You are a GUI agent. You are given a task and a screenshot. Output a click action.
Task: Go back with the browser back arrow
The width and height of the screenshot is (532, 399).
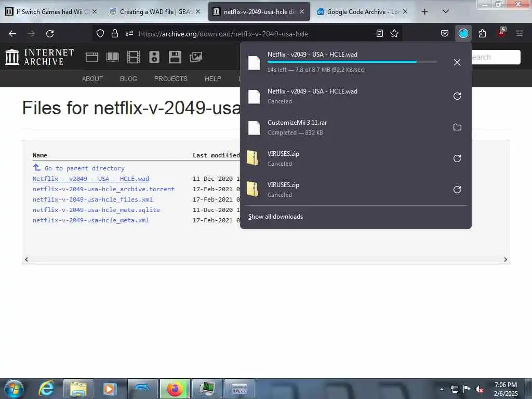[12, 34]
